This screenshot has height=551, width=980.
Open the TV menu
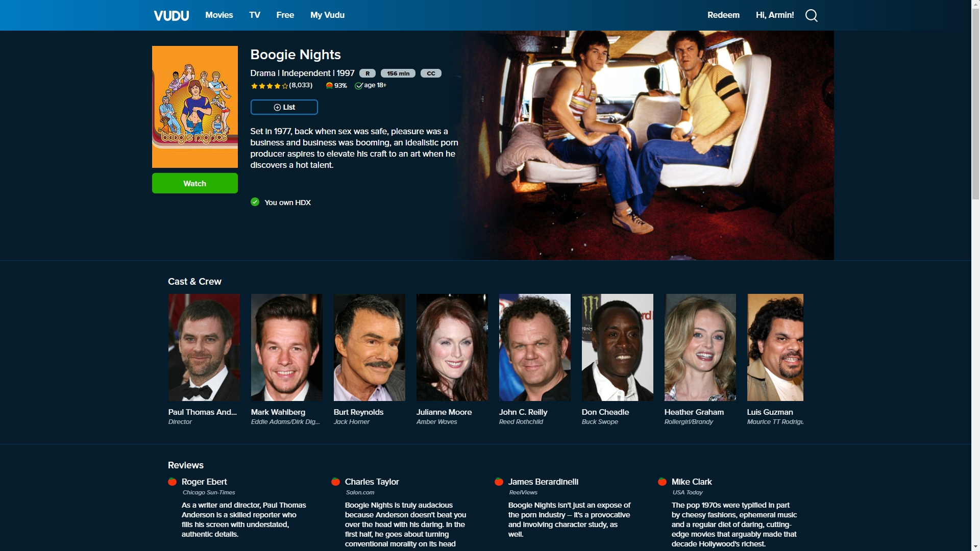(255, 15)
